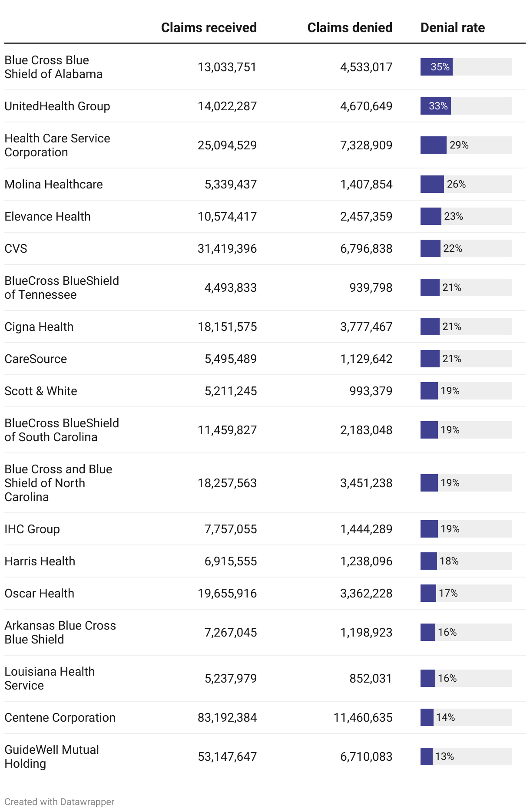The image size is (530, 812).
Task: Select the 17% denial rate for Oscar Health
Action: point(449,593)
